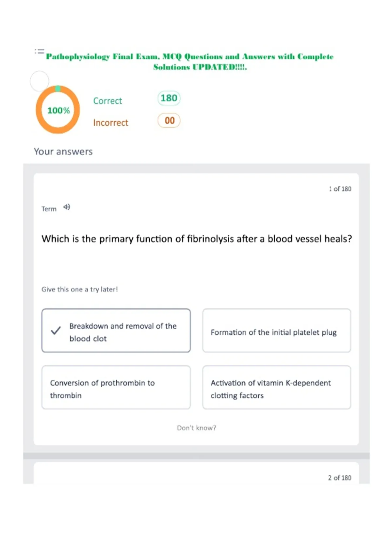Click the '1 of 180' question counter
Image resolution: width=392 pixels, height=556 pixels.
point(340,189)
